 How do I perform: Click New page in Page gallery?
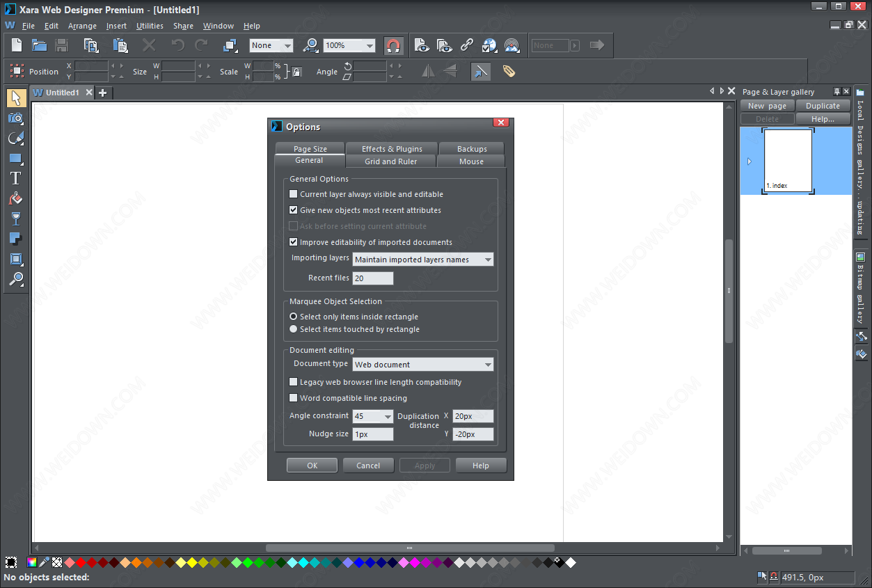pos(768,106)
